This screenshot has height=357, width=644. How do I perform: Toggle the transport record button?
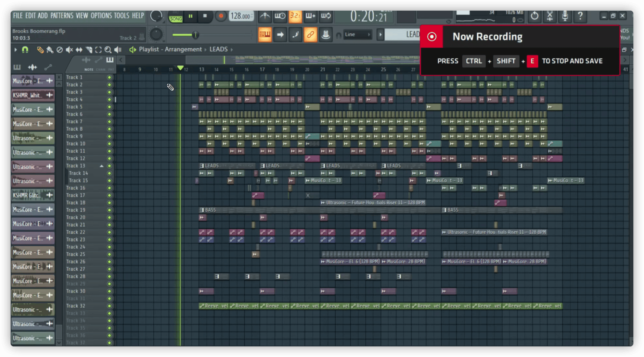pos(221,16)
